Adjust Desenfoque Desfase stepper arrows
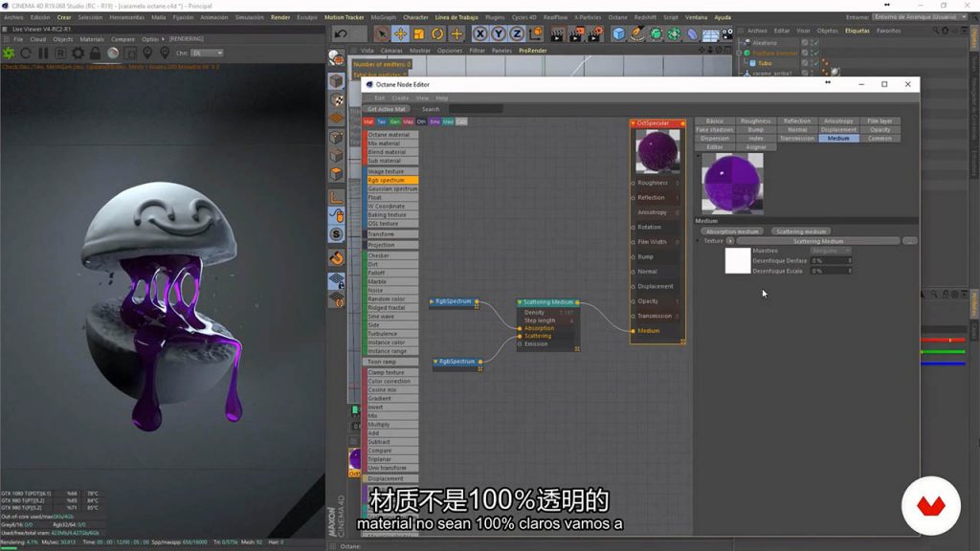The height and width of the screenshot is (551, 980). point(850,260)
